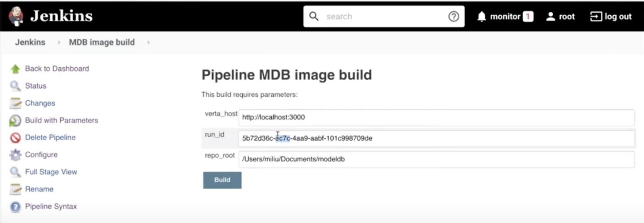644x223 pixels.
Task: Click the root user icon
Action: click(551, 17)
